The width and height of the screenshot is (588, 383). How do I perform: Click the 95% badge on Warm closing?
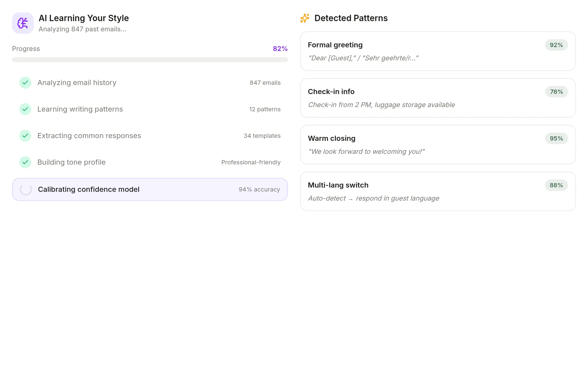(556, 138)
